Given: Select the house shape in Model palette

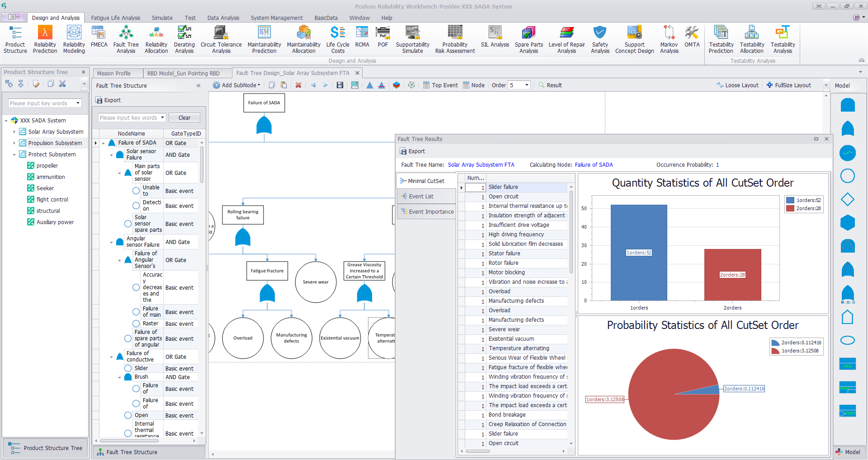Looking at the screenshot, I should (x=848, y=317).
